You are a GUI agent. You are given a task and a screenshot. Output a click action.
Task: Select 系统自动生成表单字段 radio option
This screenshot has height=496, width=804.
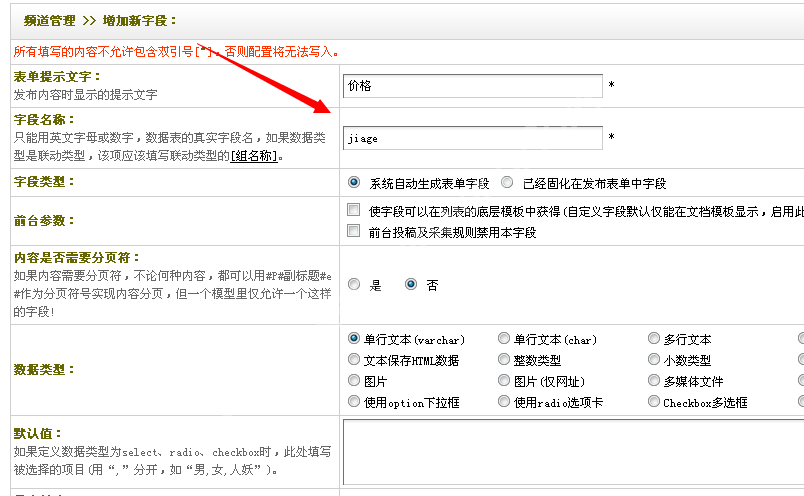[354, 182]
